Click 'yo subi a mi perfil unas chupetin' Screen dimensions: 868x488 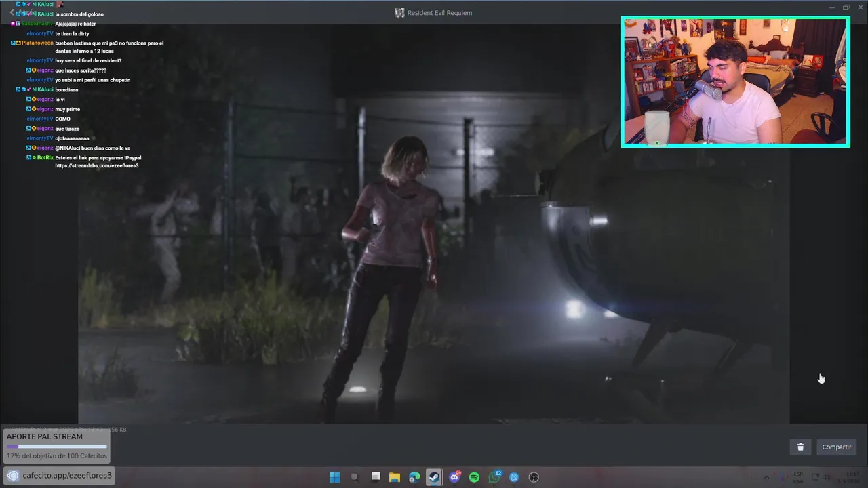92,80
